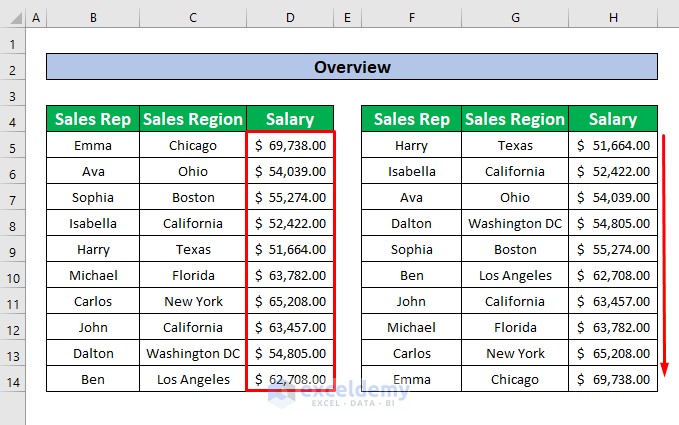
Task: Select $54,805.00 cell in column D
Action: (x=290, y=353)
